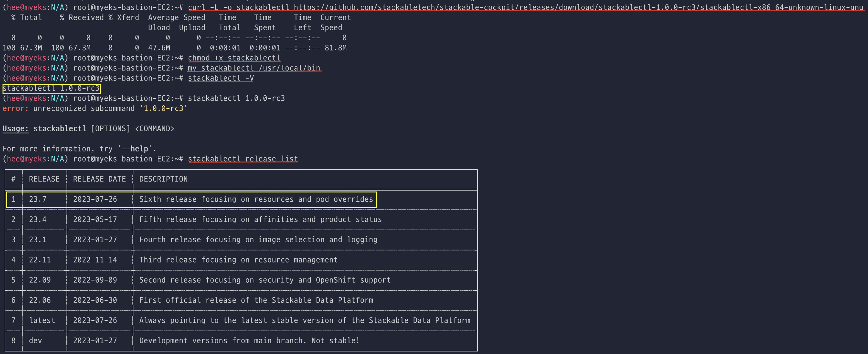
Task: Select the highlighted stackablectl 1.0.0-rc3 version output
Action: coord(51,88)
